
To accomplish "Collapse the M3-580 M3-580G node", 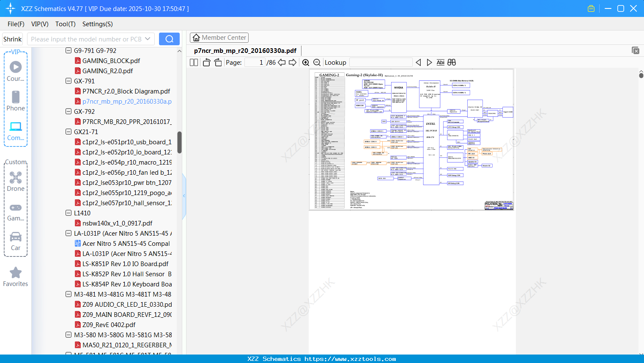I will pyautogui.click(x=69, y=335).
